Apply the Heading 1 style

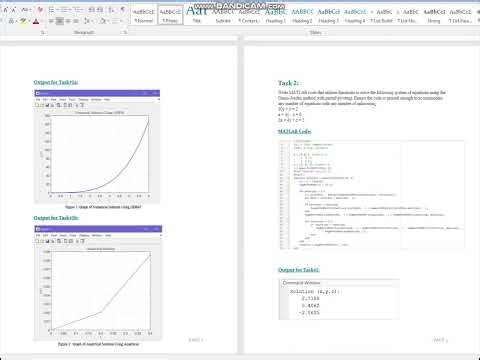coord(276,15)
